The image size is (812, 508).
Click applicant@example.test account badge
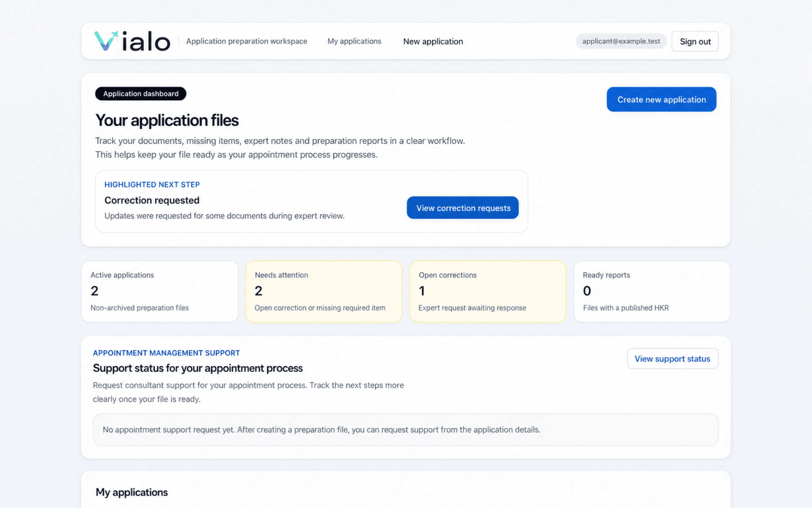pyautogui.click(x=621, y=41)
